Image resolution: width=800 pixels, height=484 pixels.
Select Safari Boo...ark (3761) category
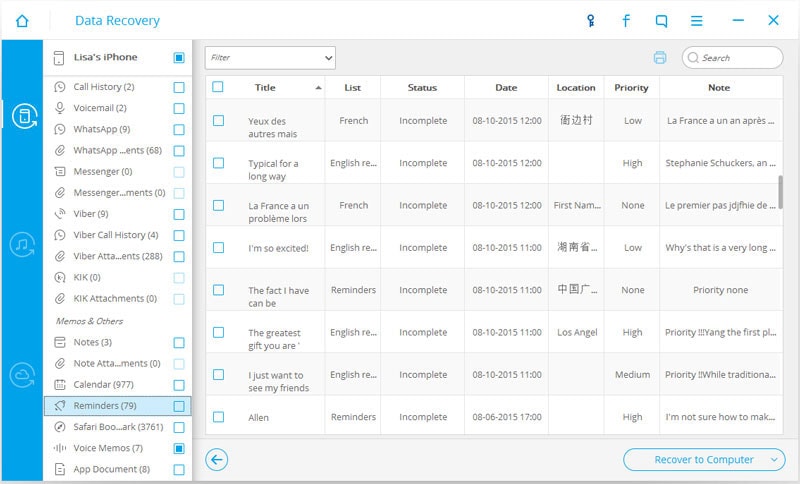(x=117, y=427)
